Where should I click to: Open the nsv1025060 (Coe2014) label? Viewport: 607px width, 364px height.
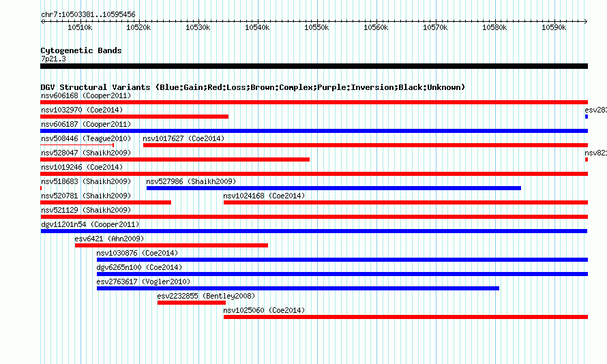coord(264,310)
